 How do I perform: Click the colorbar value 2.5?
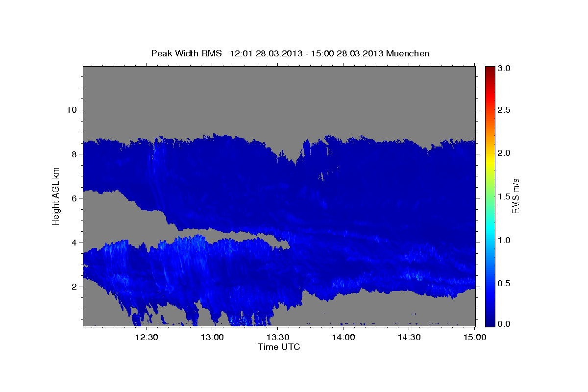(504, 110)
